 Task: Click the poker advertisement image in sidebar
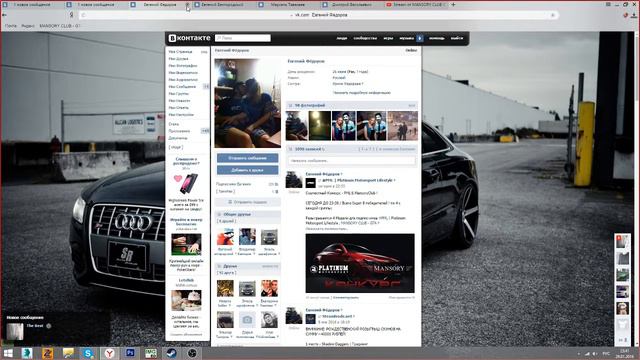tap(186, 244)
